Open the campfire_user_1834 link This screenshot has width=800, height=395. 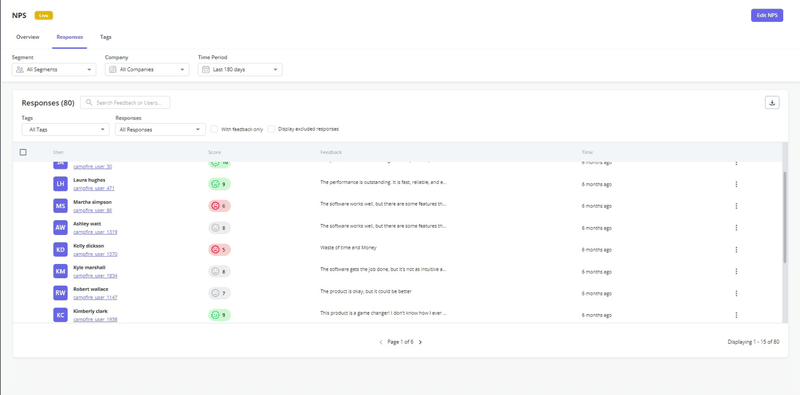click(95, 276)
